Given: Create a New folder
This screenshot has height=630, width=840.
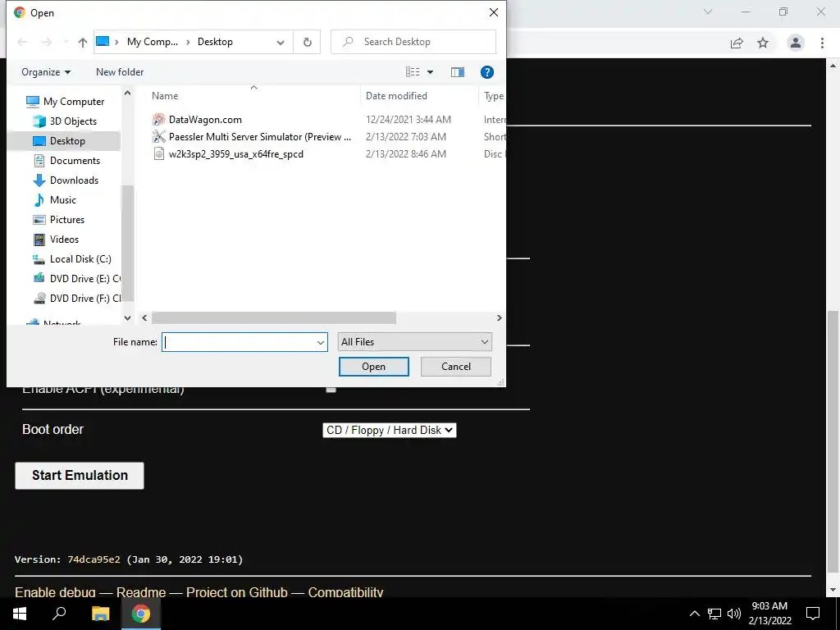Looking at the screenshot, I should pos(120,72).
